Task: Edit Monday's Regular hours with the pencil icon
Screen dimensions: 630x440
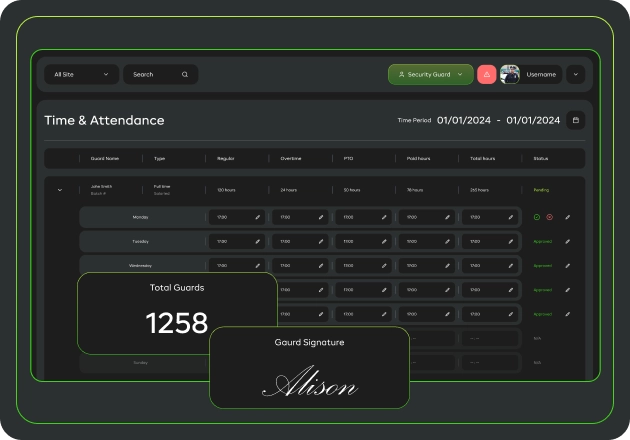Action: pyautogui.click(x=257, y=216)
